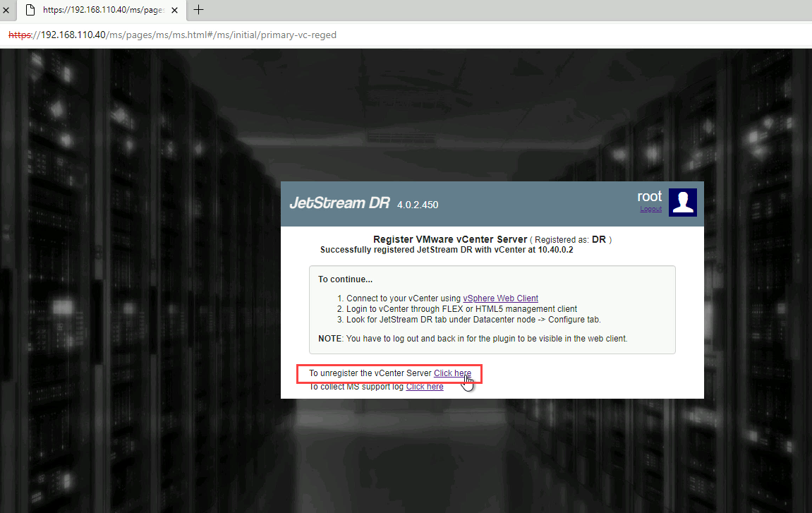Select the 192.168.110.40/ms/pages browser tab
The width and height of the screenshot is (812, 513).
coord(99,10)
